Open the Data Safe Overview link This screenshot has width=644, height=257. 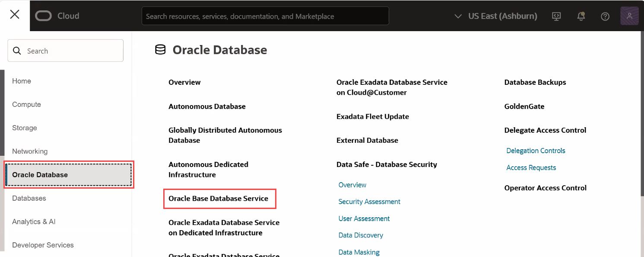coord(352,185)
